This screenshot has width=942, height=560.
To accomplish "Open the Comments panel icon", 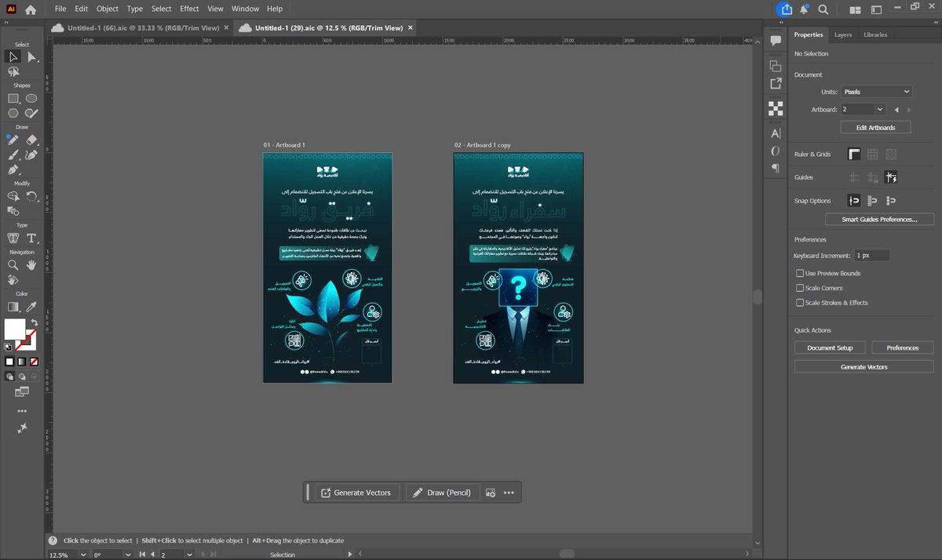I will 776,40.
